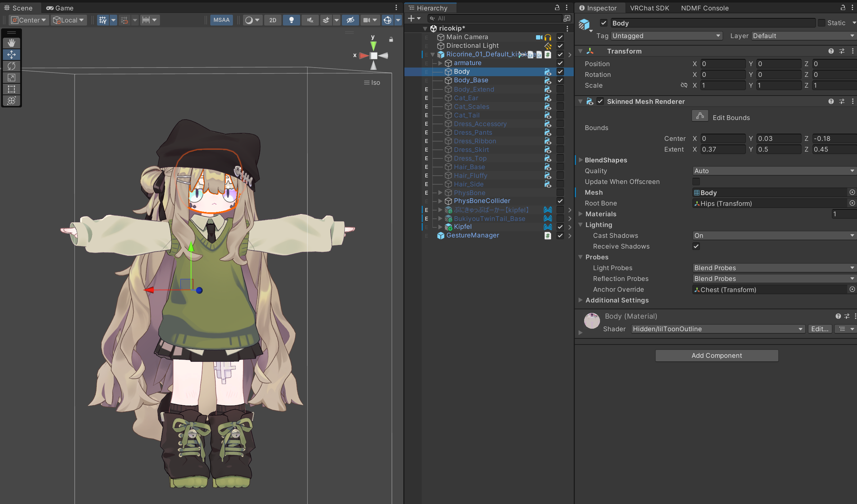Select the Rotate tool
857x504 pixels.
click(12, 66)
